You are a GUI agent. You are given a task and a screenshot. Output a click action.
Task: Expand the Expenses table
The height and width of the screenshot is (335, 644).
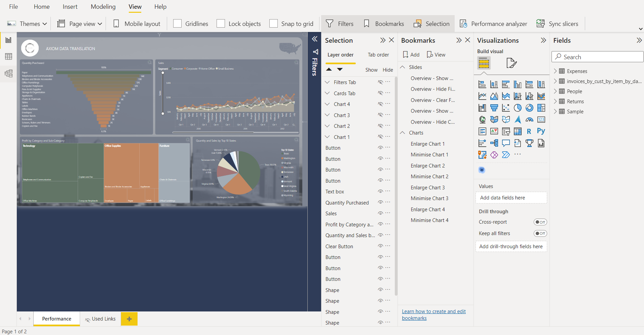pos(555,71)
